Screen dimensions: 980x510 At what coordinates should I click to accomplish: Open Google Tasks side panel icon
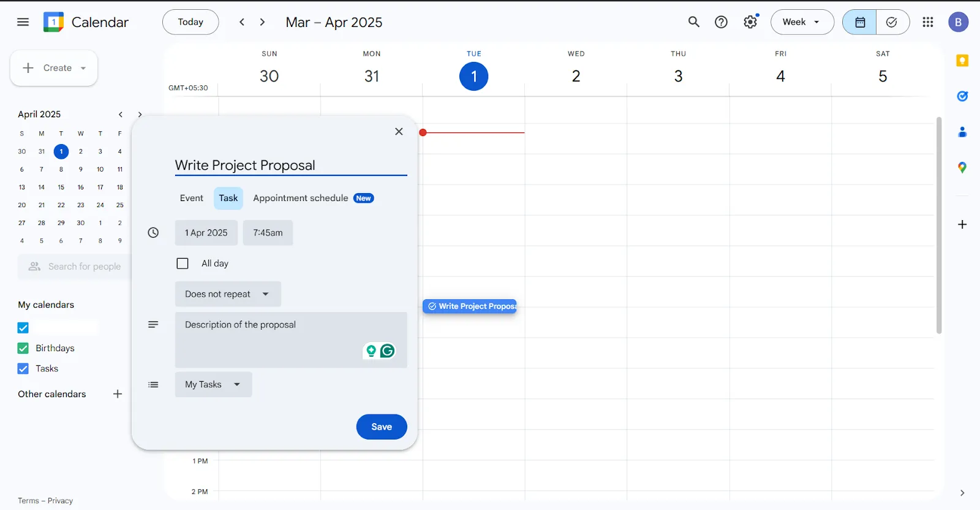point(962,96)
